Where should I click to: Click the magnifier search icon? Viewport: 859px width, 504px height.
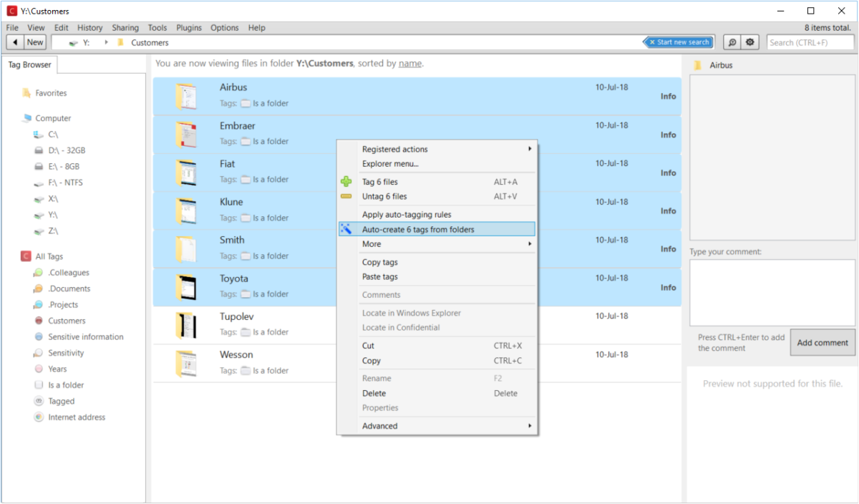click(733, 42)
